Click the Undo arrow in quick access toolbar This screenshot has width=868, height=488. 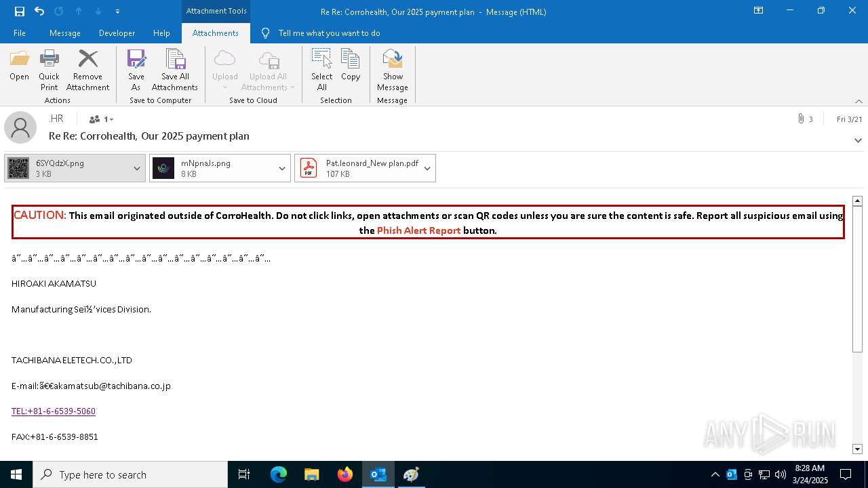[x=39, y=12]
